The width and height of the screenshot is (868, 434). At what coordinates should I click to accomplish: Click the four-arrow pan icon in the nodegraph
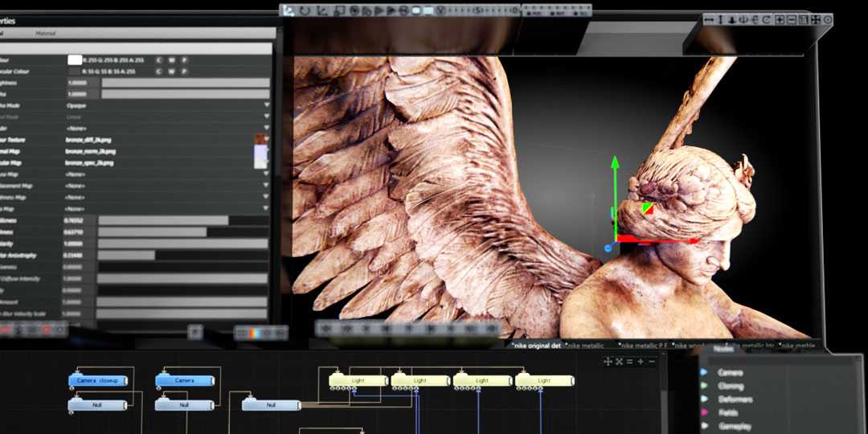(x=608, y=362)
